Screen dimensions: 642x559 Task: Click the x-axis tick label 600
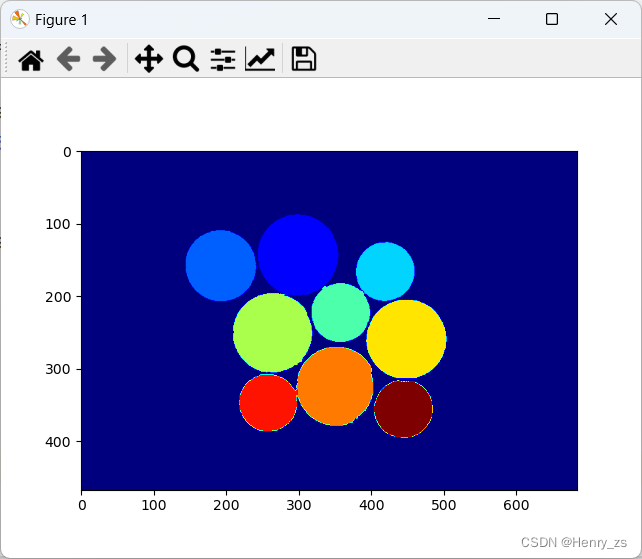click(516, 505)
